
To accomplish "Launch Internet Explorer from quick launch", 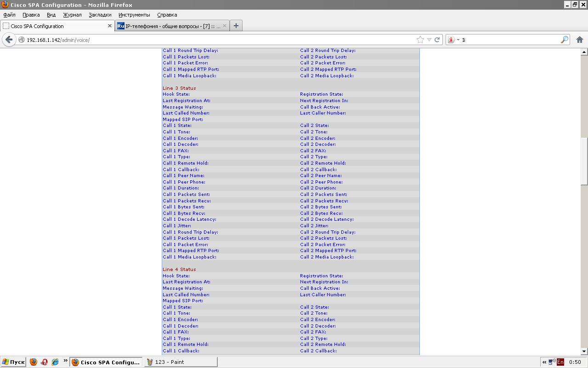I will click(55, 362).
